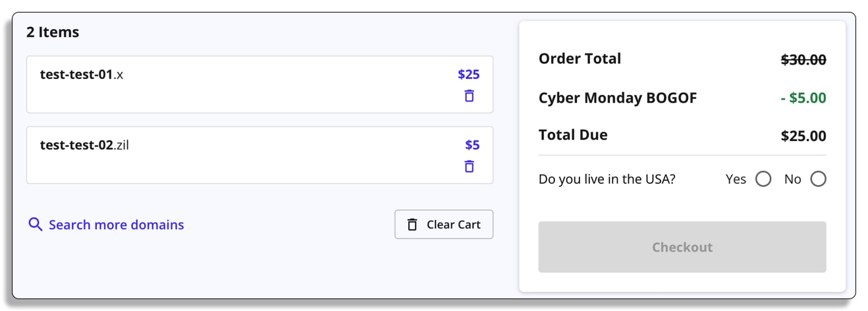Click the Do you live in the USA question

[x=607, y=179]
